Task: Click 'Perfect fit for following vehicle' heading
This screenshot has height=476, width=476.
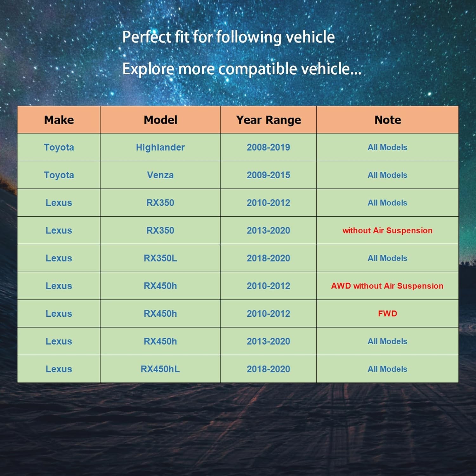Action: (228, 37)
